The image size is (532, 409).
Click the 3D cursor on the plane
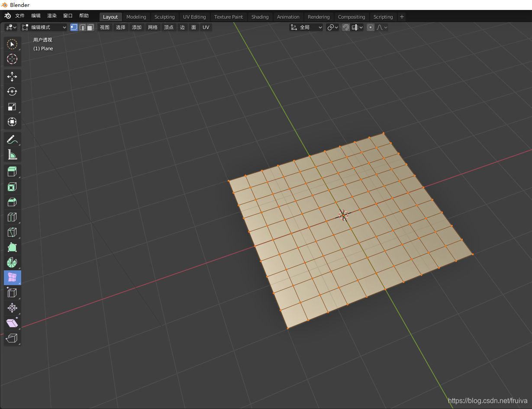tap(343, 215)
